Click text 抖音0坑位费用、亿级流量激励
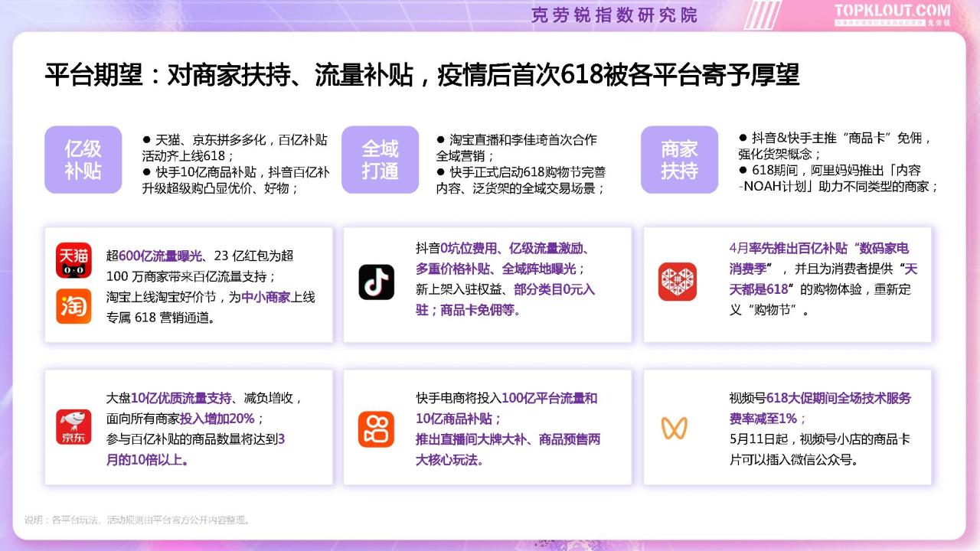Screen dimensions: 980x551 (x=503, y=248)
